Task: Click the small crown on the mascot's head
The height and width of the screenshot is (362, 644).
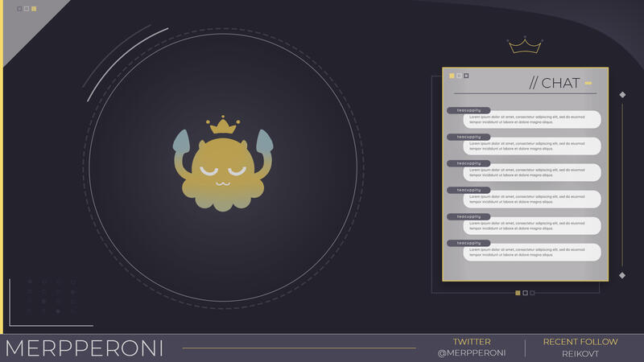Action: pos(221,125)
